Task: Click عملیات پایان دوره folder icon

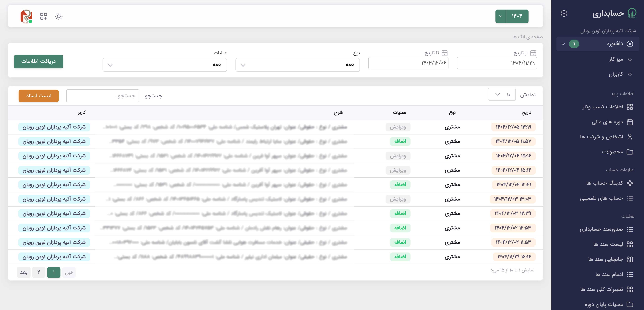Action: 630,304
